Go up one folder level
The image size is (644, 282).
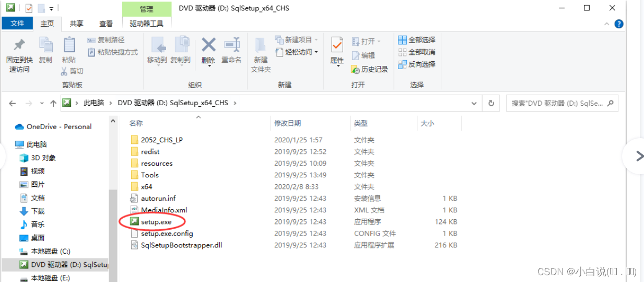[53, 103]
